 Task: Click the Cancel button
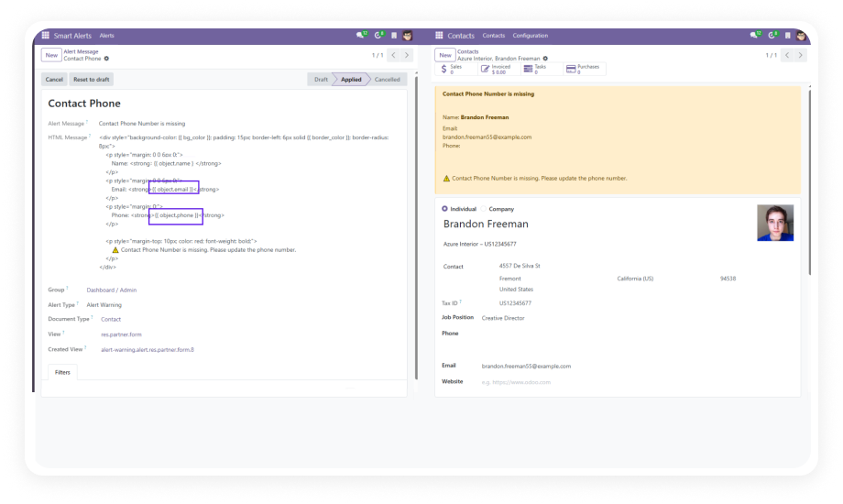(x=54, y=79)
